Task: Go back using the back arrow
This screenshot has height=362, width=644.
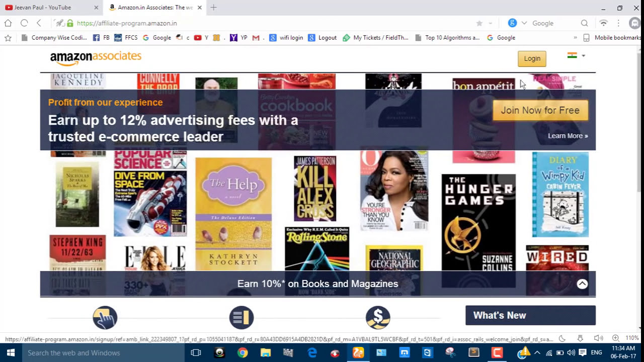Action: (39, 23)
